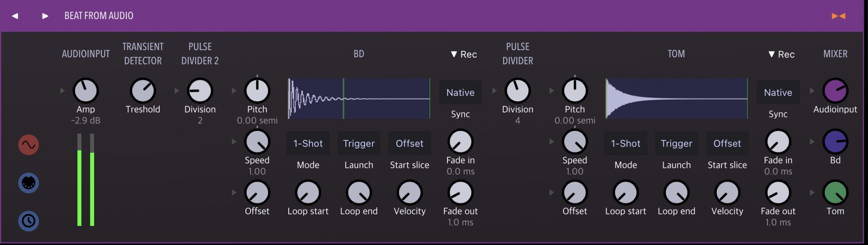
Task: Click the -2.9 dB Amp value
Action: 86,121
